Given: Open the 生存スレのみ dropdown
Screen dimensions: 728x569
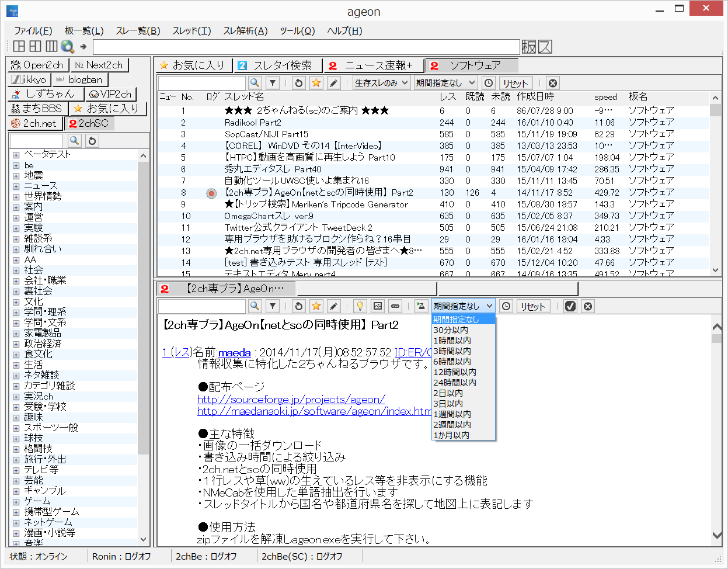Looking at the screenshot, I should coord(382,83).
